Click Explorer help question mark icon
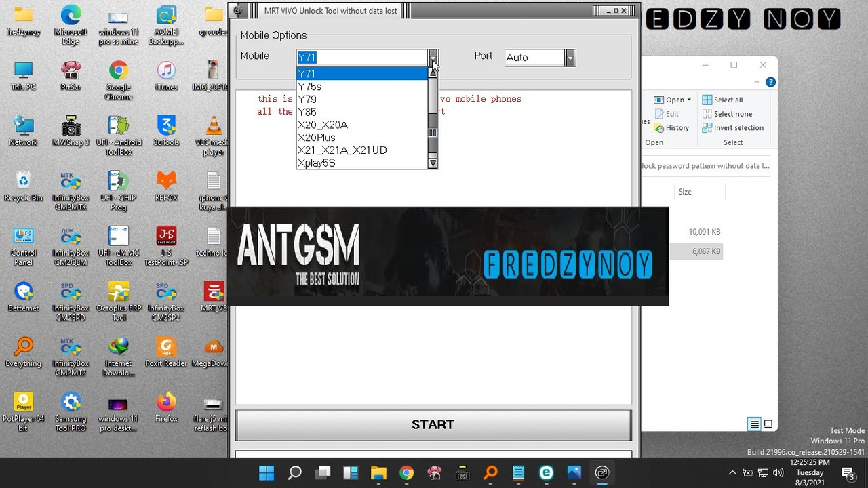 pos(770,82)
